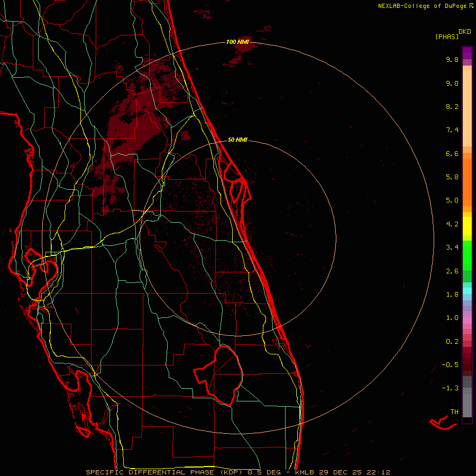The image size is (476, 476).
Task: Click the 6.6 value on the scale
Action: 452,153
